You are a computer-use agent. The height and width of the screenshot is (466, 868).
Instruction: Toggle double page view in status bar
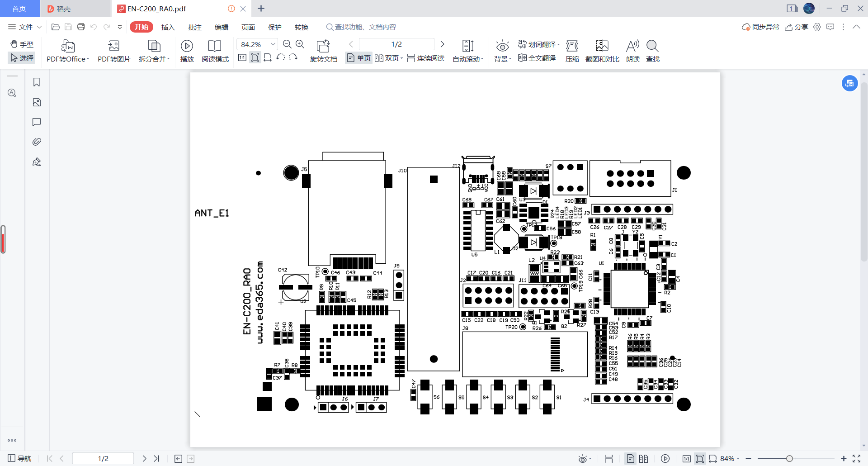tap(644, 459)
